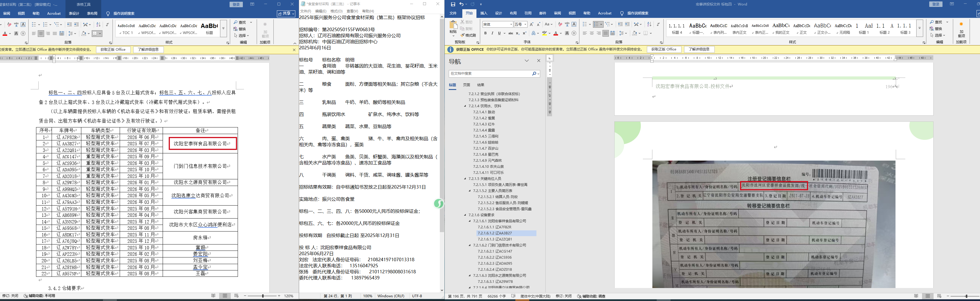Center text in right Word ribbon
The image size is (980, 301).
(x=592, y=33)
